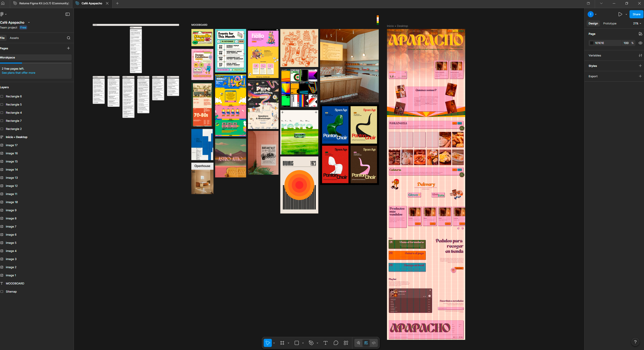Select the Draw annotation pencil icon
Image resolution: width=644 pixels, height=350 pixels.
click(358, 343)
